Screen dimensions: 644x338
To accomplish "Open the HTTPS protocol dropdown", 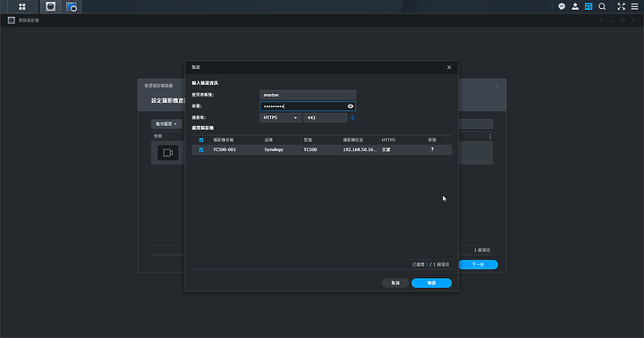I will pyautogui.click(x=281, y=118).
